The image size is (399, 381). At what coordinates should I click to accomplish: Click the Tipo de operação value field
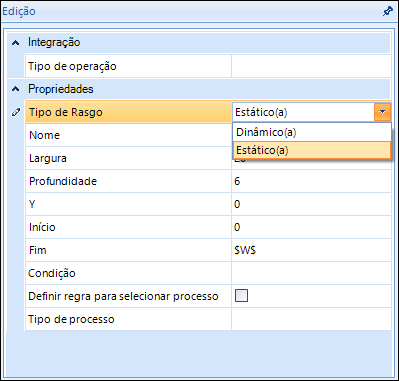(x=311, y=66)
